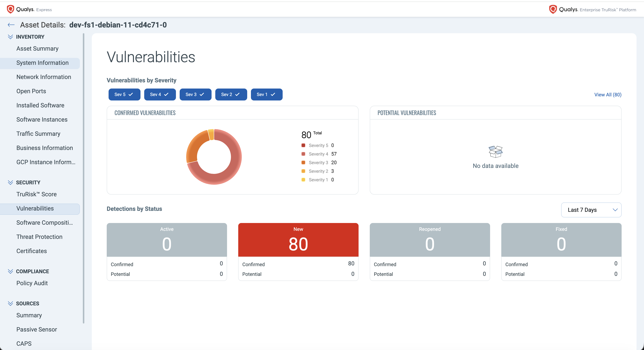Collapse the SECURITY section
Viewport: 644px width, 350px height.
tap(10, 182)
